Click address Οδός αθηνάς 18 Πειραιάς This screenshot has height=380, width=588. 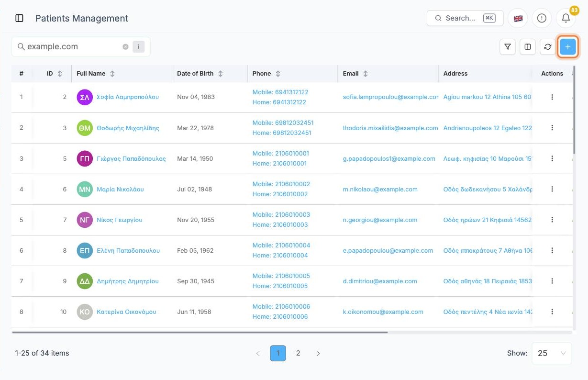[x=488, y=281]
